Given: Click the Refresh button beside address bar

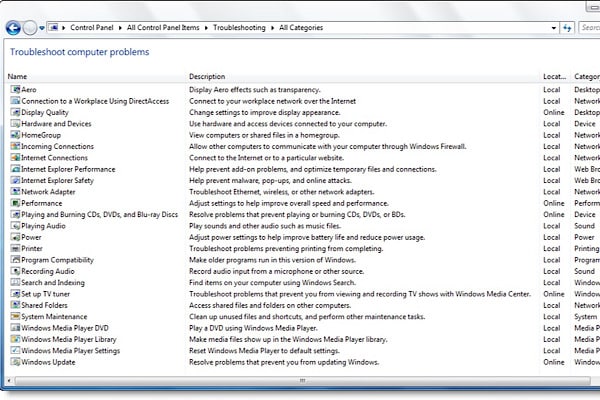Looking at the screenshot, I should coord(567,28).
